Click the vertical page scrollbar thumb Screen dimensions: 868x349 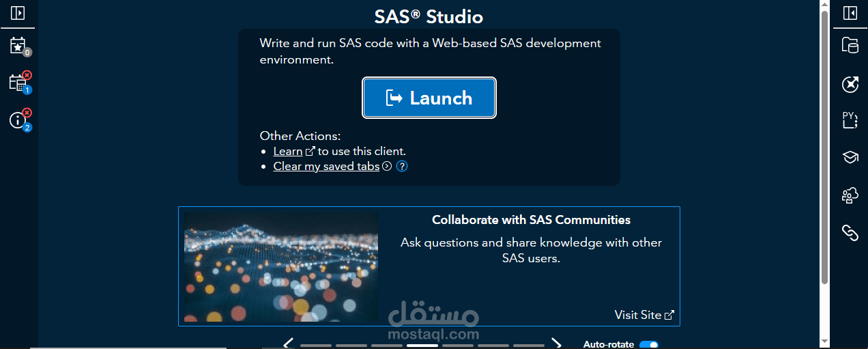click(824, 147)
